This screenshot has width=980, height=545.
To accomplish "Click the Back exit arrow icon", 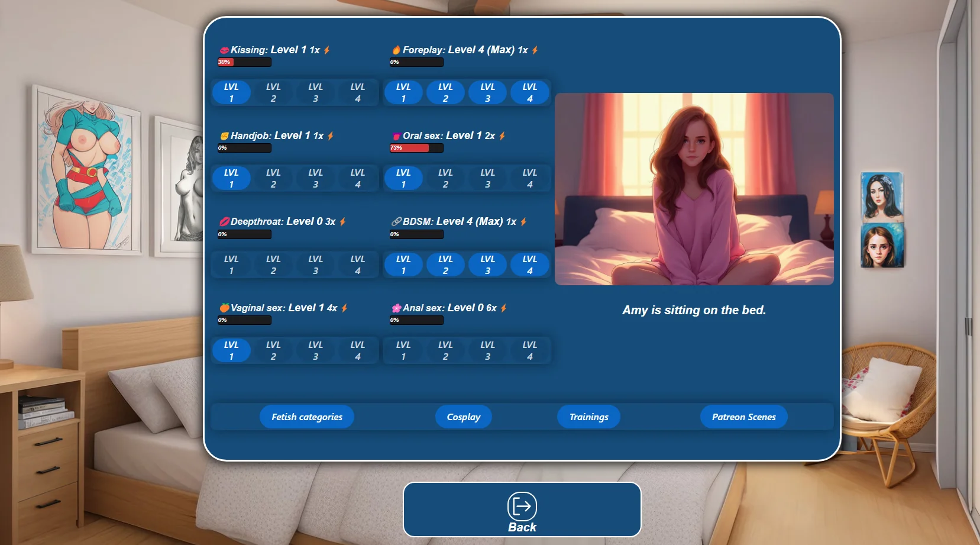I will (522, 506).
